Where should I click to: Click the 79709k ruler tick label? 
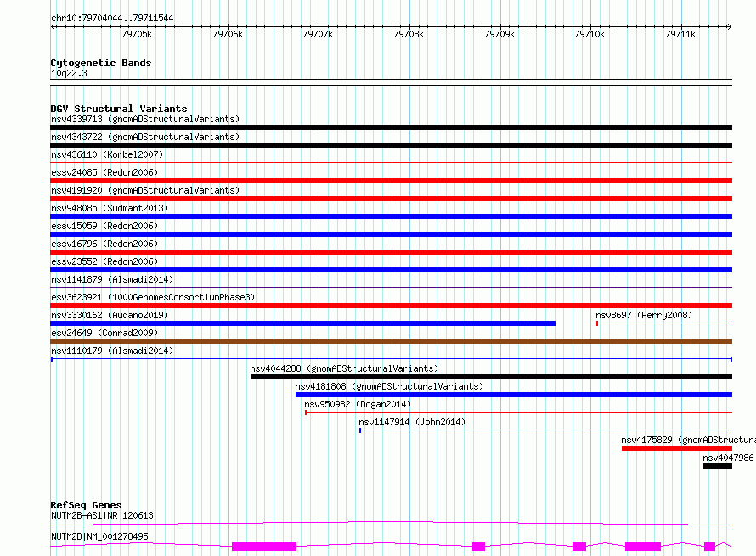click(499, 34)
